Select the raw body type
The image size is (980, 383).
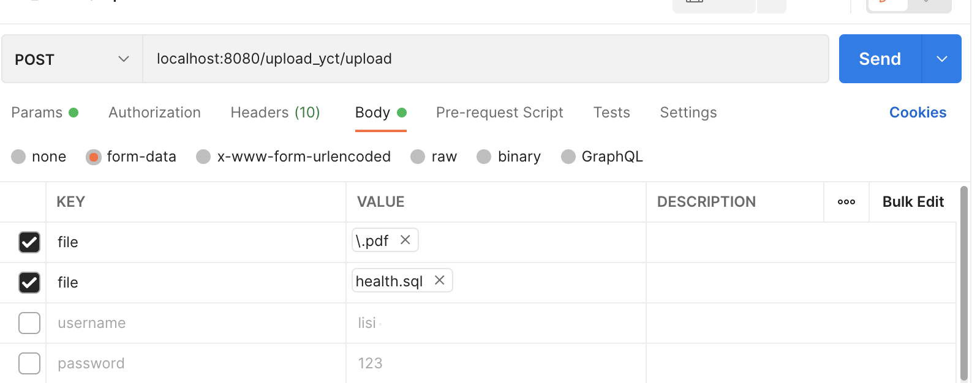coord(418,157)
